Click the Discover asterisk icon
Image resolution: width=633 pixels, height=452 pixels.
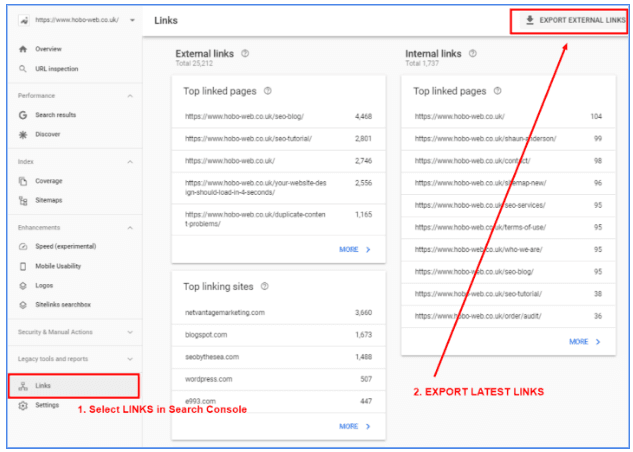23,134
